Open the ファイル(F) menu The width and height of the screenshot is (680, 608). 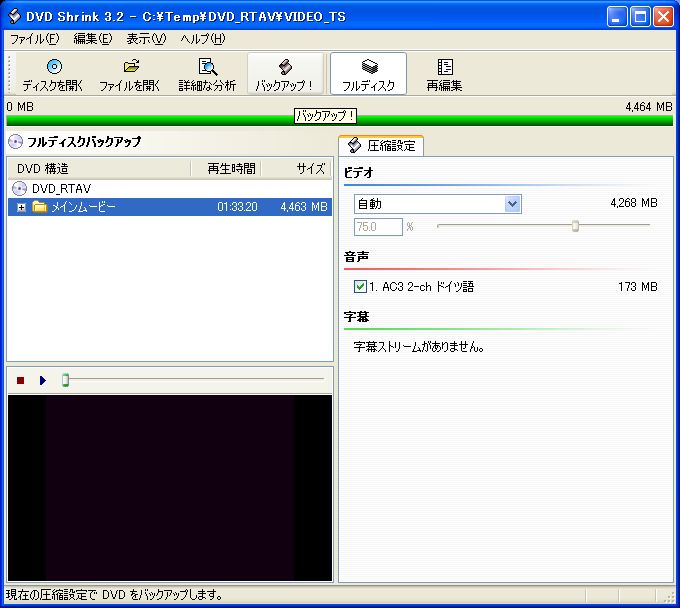pyautogui.click(x=34, y=39)
